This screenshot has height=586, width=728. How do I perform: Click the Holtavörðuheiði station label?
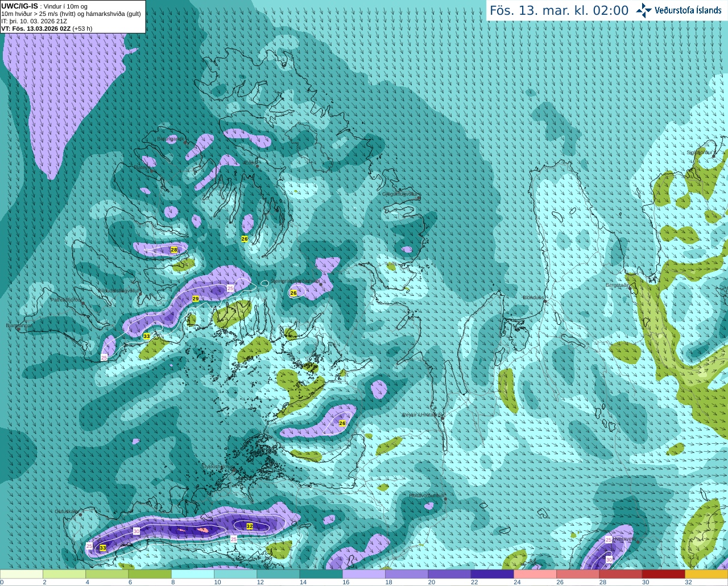pos(427,496)
